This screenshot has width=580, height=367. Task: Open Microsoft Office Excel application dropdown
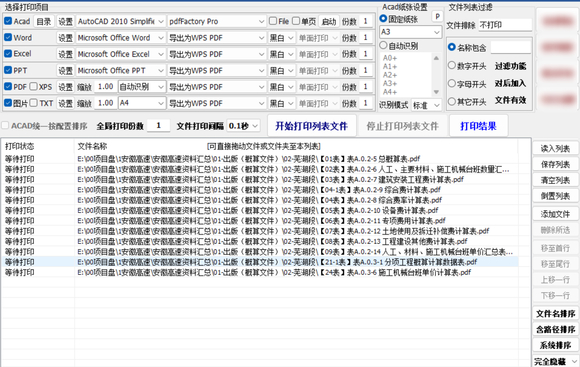121,54
